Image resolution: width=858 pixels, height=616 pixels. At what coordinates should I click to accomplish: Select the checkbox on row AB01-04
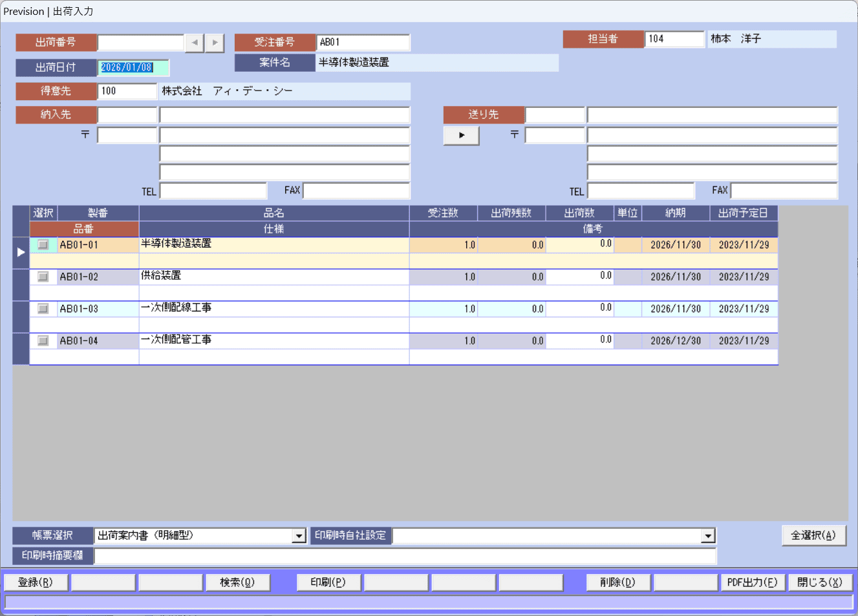[x=43, y=341]
